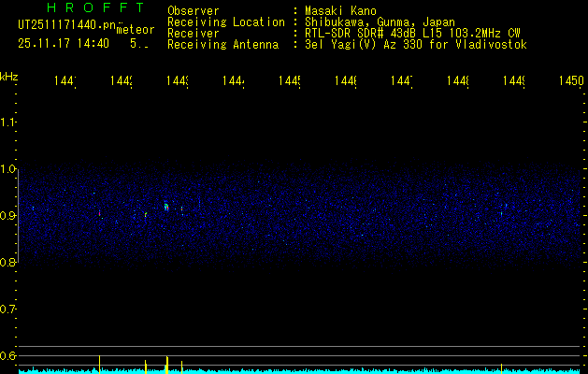
Task: Click the 0.6 frequency axis label
Action: coord(8,356)
